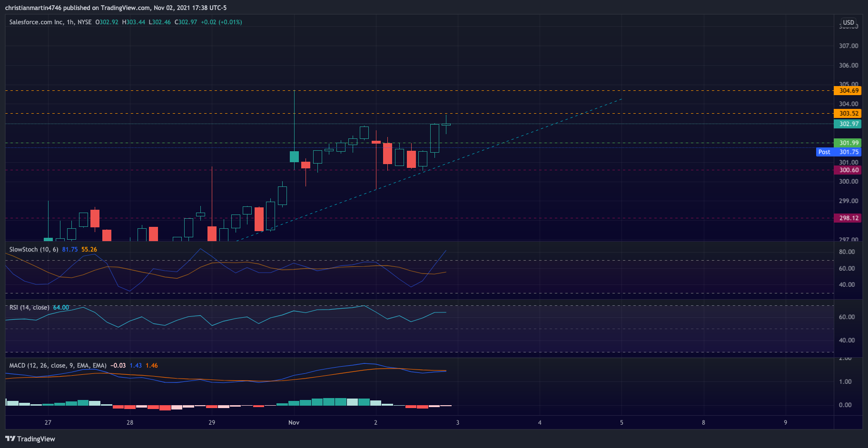The width and height of the screenshot is (868, 448).
Task: Click the MACD line value 1.43
Action: tap(136, 366)
